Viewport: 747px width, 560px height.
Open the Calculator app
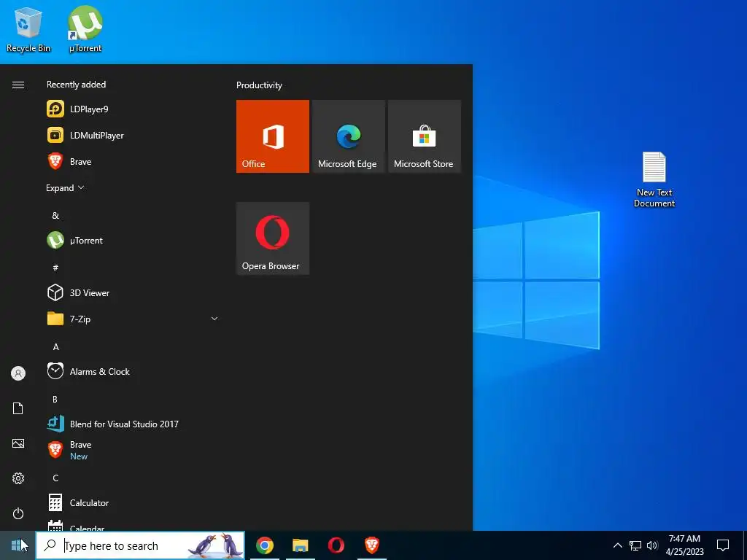133,503
